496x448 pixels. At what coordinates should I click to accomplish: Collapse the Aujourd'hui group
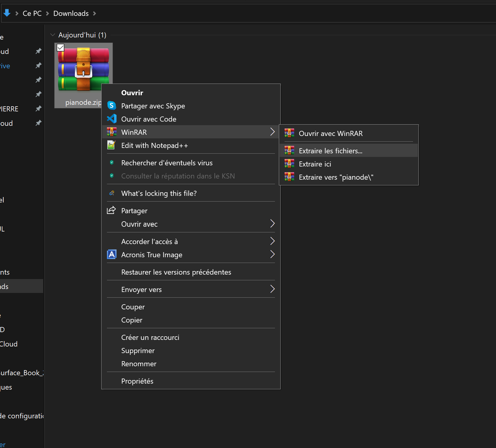tap(53, 35)
